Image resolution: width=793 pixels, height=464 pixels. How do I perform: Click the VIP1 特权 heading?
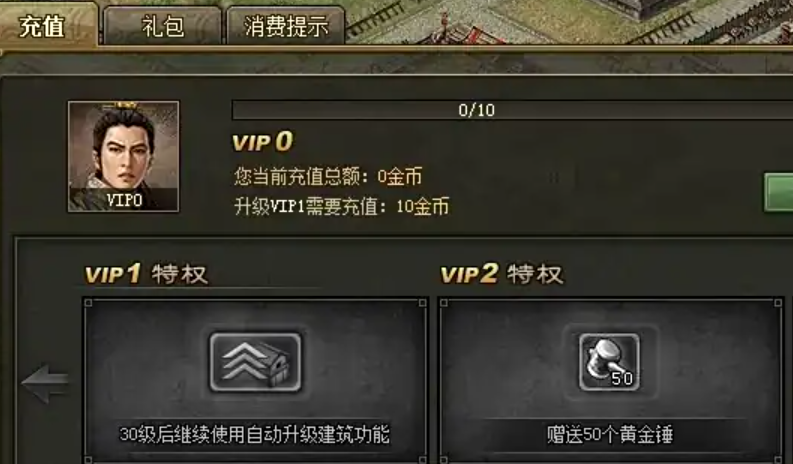point(146,274)
